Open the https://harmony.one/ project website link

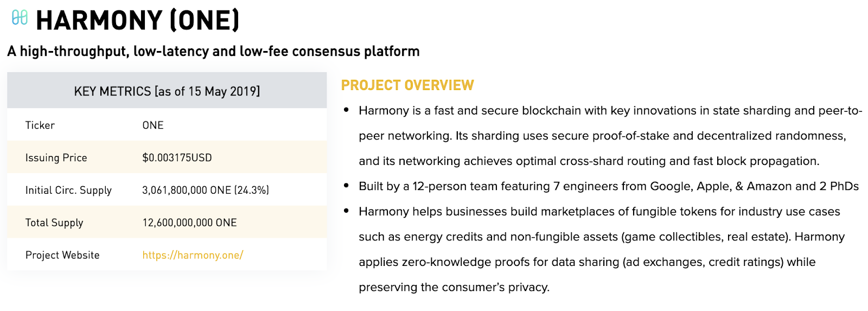pos(193,255)
